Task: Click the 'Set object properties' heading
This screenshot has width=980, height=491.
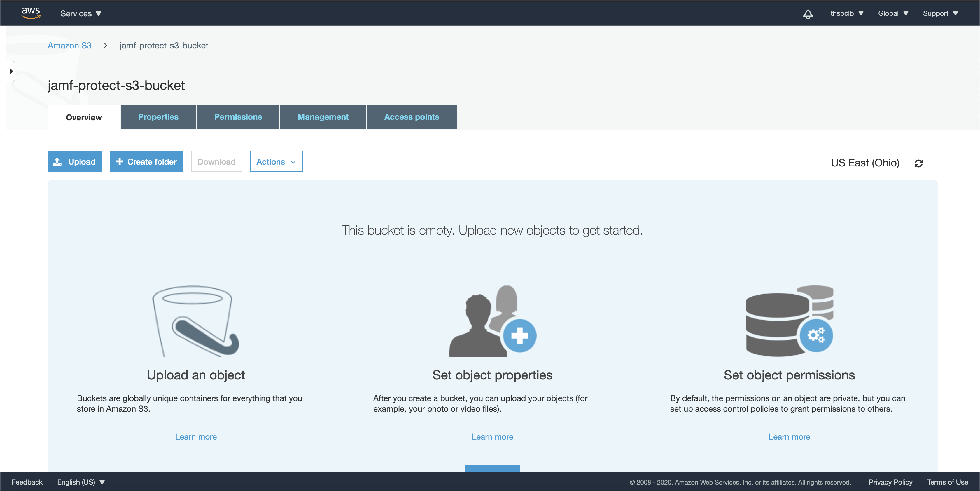Action: coord(493,375)
